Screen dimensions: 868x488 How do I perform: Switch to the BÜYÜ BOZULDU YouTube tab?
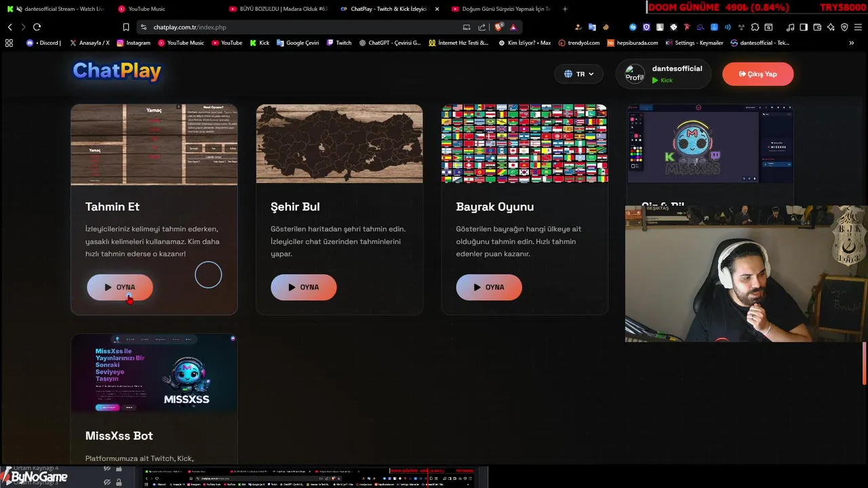(x=278, y=9)
